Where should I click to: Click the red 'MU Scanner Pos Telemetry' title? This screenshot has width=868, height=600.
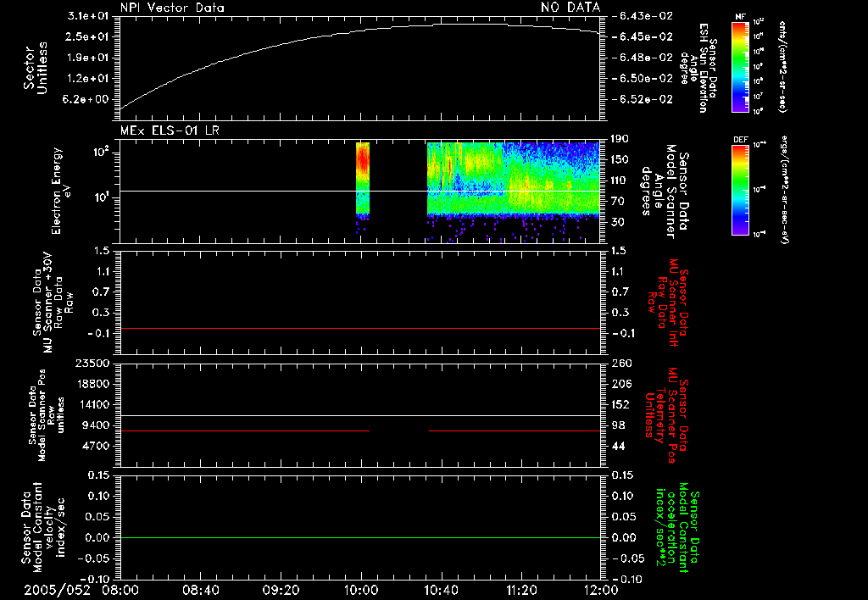667,415
